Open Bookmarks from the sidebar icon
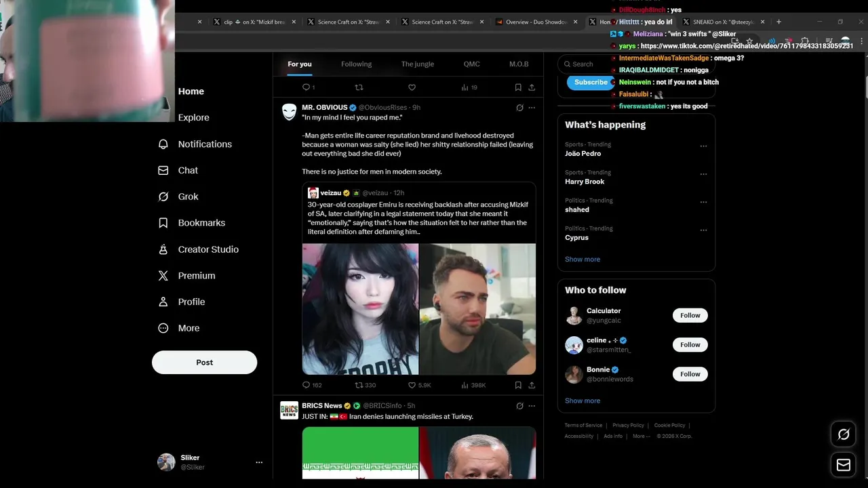 tap(163, 223)
